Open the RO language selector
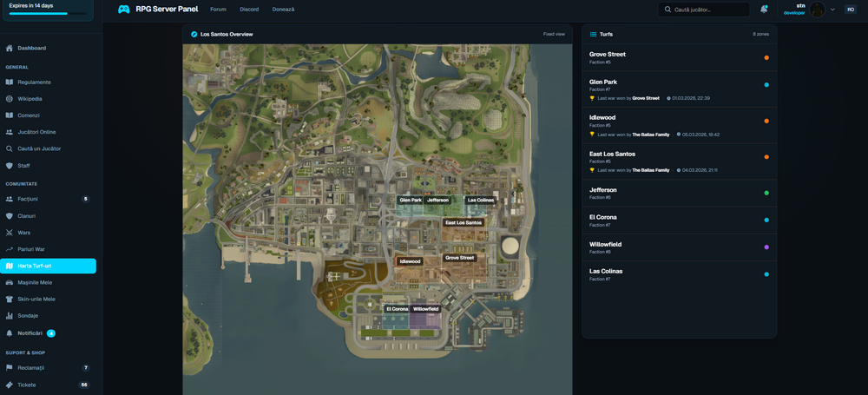Image resolution: width=868 pixels, height=395 pixels. (x=851, y=10)
